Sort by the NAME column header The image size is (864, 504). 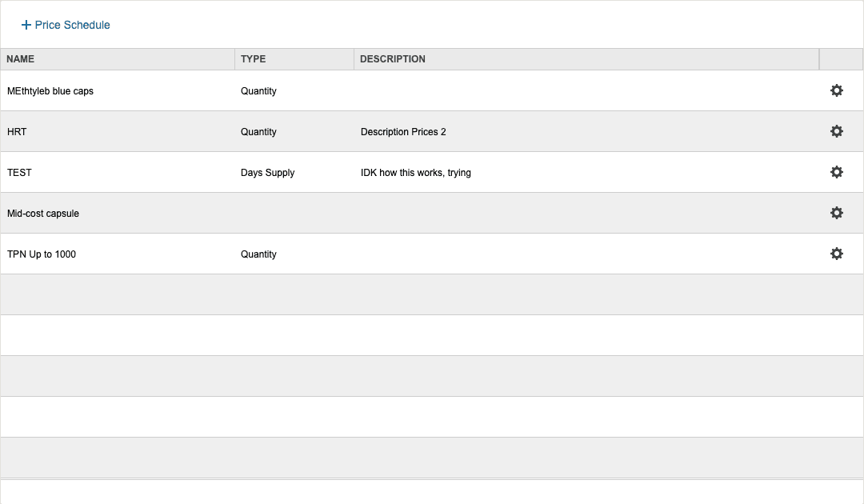[x=21, y=59]
